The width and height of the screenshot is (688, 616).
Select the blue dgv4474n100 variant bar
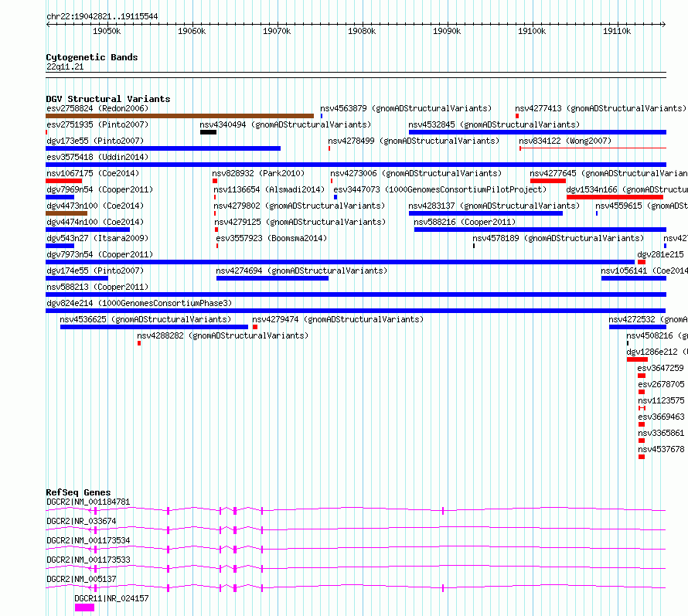(x=88, y=230)
